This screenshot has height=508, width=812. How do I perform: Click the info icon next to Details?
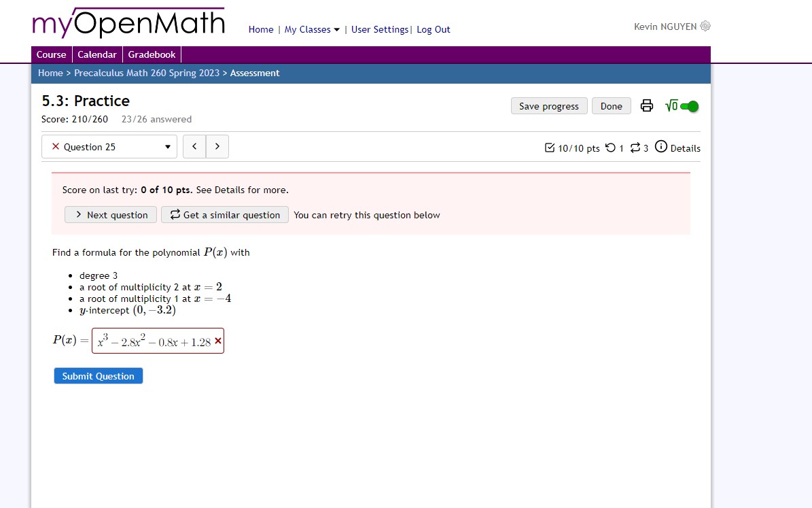click(661, 147)
